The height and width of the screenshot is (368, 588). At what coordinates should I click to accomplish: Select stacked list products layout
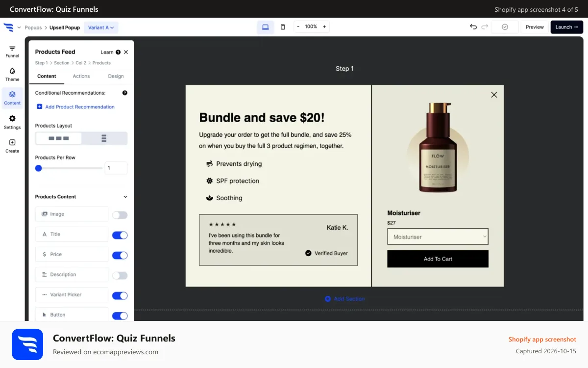pos(104,138)
